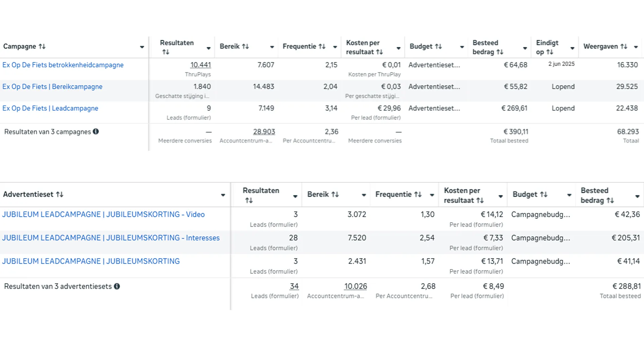Viewport: 644px width, 362px height.
Task: Open the Eindigt op column dropdown arrow
Action: [x=572, y=48]
